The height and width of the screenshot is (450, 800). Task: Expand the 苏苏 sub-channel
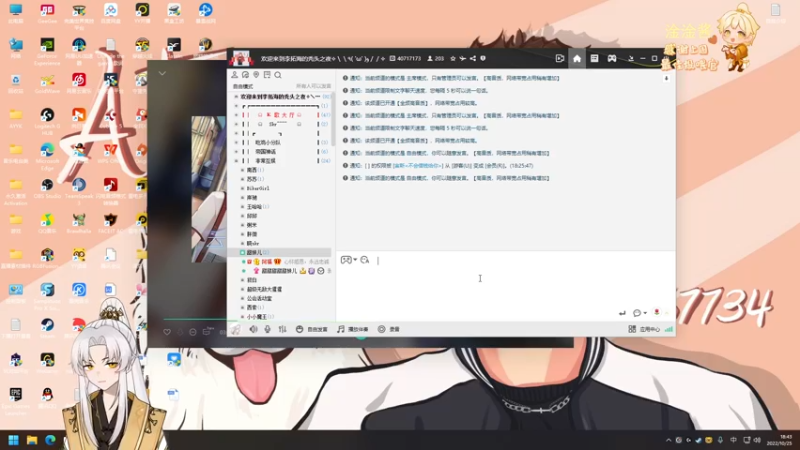coord(242,179)
